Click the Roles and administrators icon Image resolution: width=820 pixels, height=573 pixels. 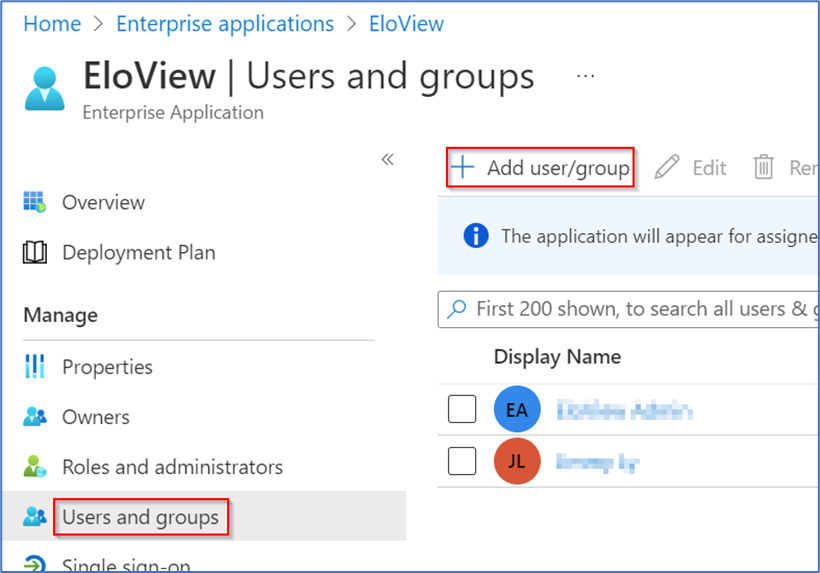click(x=35, y=466)
